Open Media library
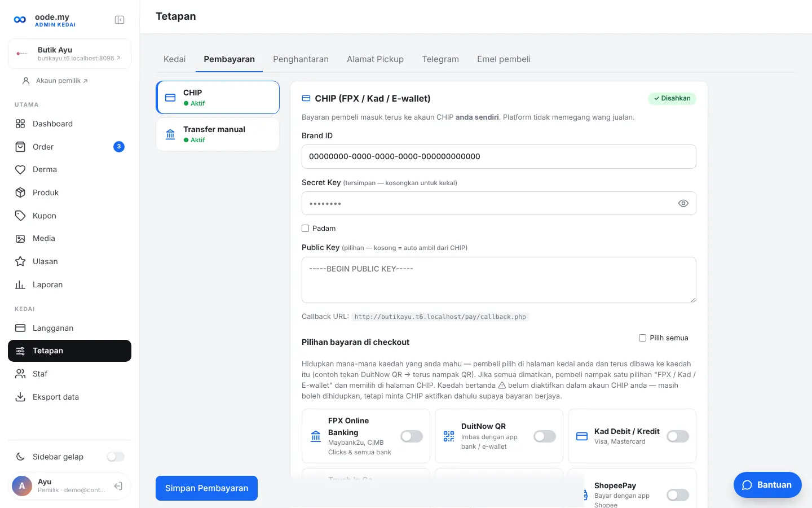 (69, 238)
